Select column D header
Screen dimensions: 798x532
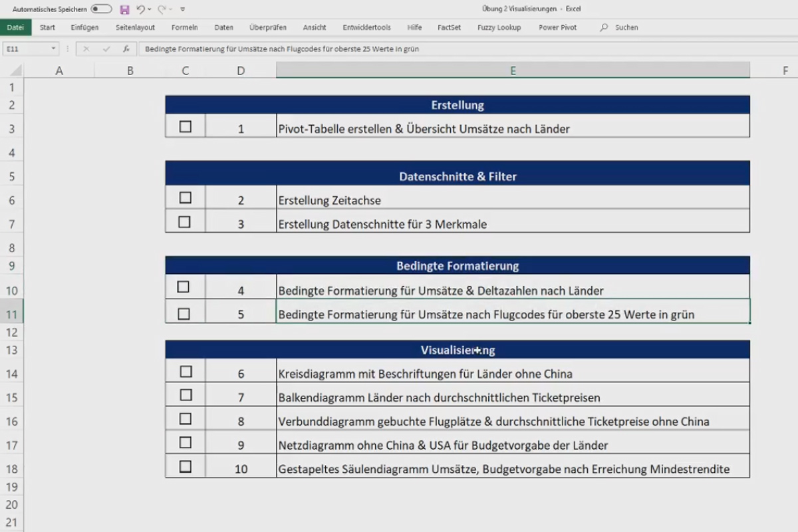pos(241,70)
